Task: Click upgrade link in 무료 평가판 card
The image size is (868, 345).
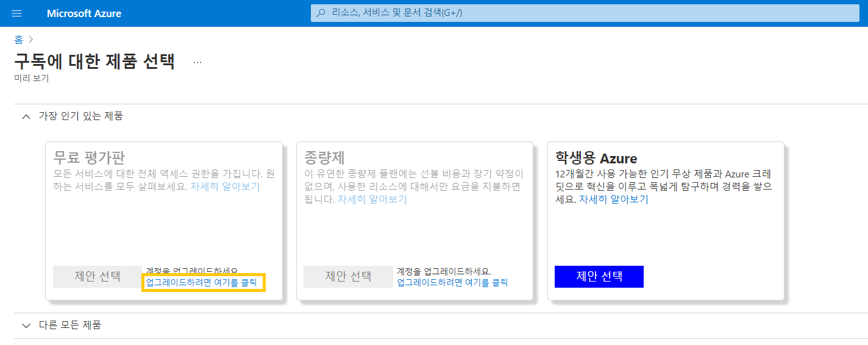Action: coord(201,283)
